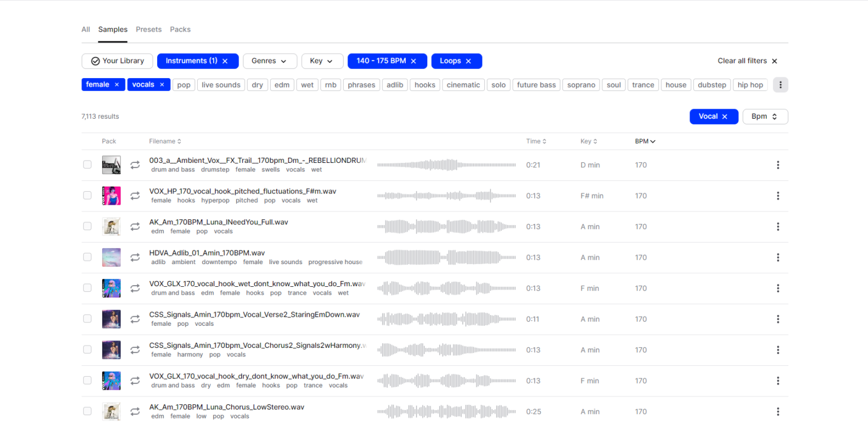Switch to the Packs tab
Screen dimensions: 868x427
point(180,29)
